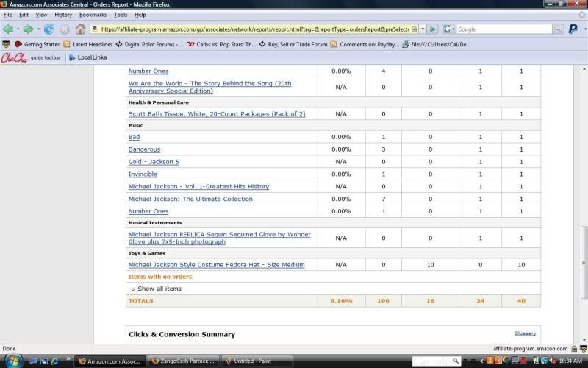Open the Edit menu
This screenshot has height=368, width=588.
24,15
